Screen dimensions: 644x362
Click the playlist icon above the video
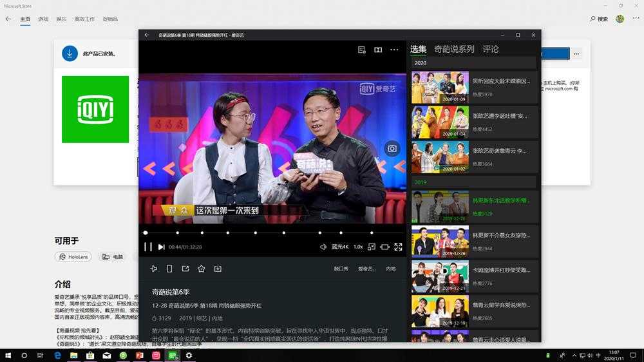[361, 50]
